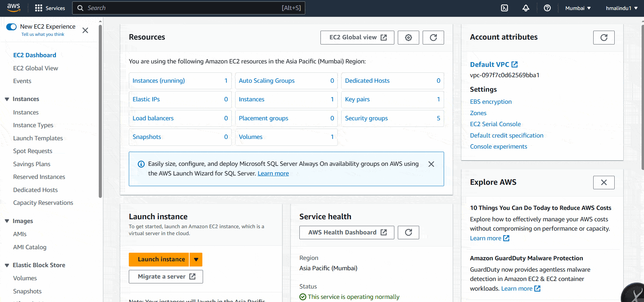
Task: Open Placement groups resource link
Action: tap(263, 118)
